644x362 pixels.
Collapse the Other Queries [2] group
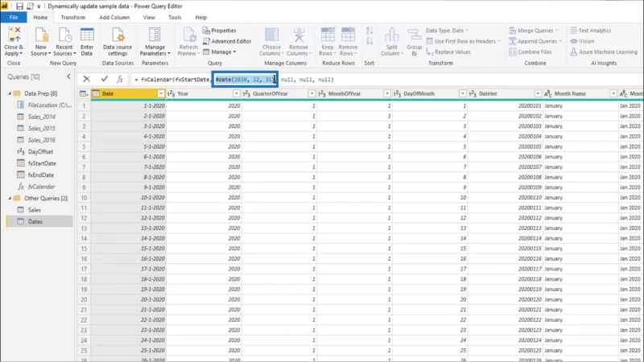pos(10,198)
